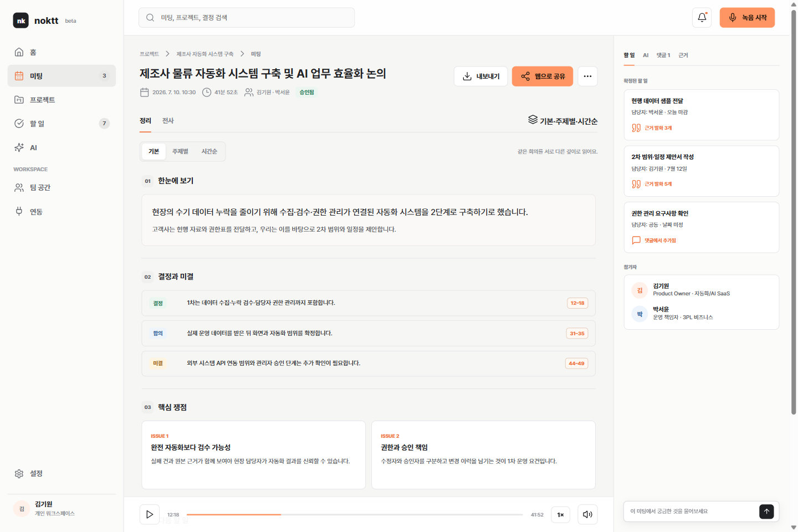This screenshot has width=798, height=532.
Task: Click the search magnifier icon
Action: [x=150, y=18]
